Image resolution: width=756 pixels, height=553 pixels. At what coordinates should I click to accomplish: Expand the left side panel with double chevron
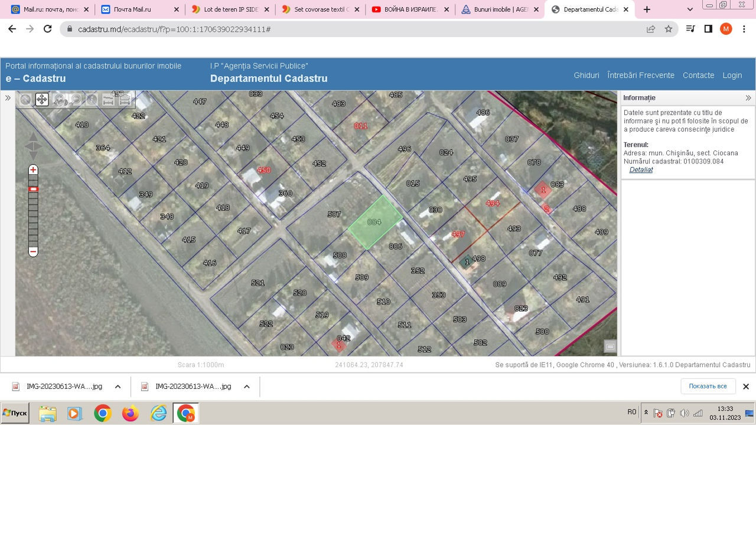(x=8, y=98)
